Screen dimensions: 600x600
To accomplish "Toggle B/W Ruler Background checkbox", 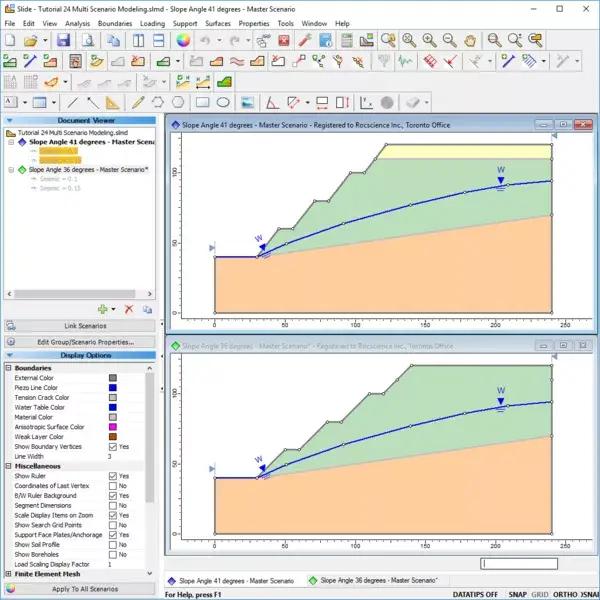I will tap(113, 496).
